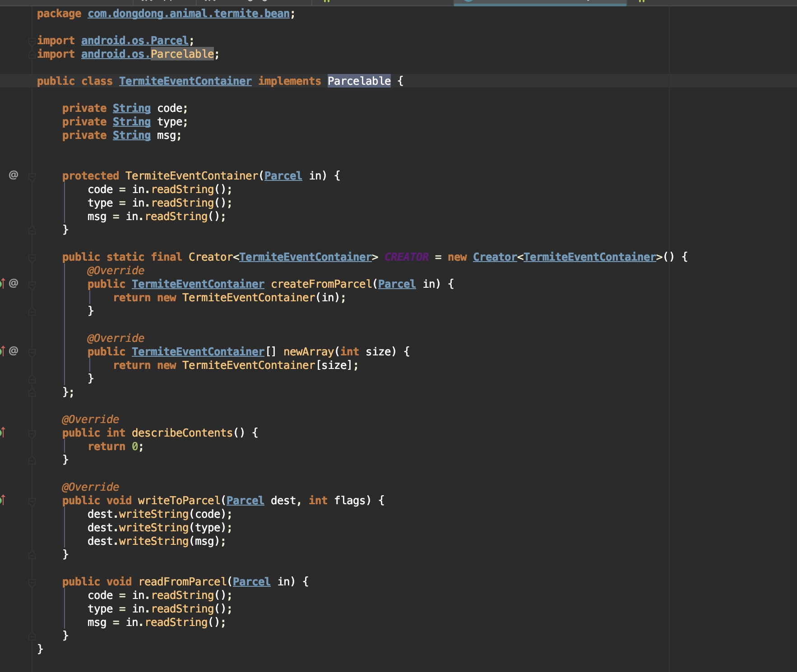This screenshot has width=797, height=672.
Task: Click @Override annotation above describeContents
Action: pos(91,419)
